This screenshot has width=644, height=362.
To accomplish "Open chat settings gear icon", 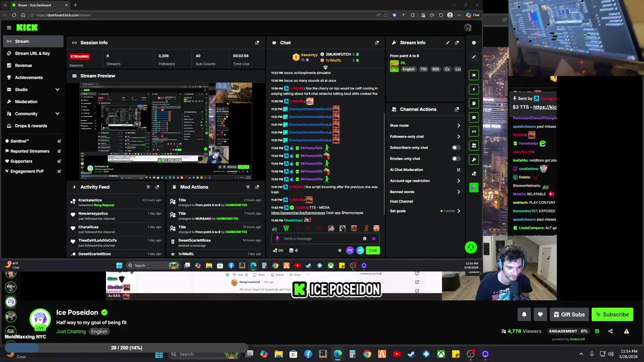I will click(340, 250).
